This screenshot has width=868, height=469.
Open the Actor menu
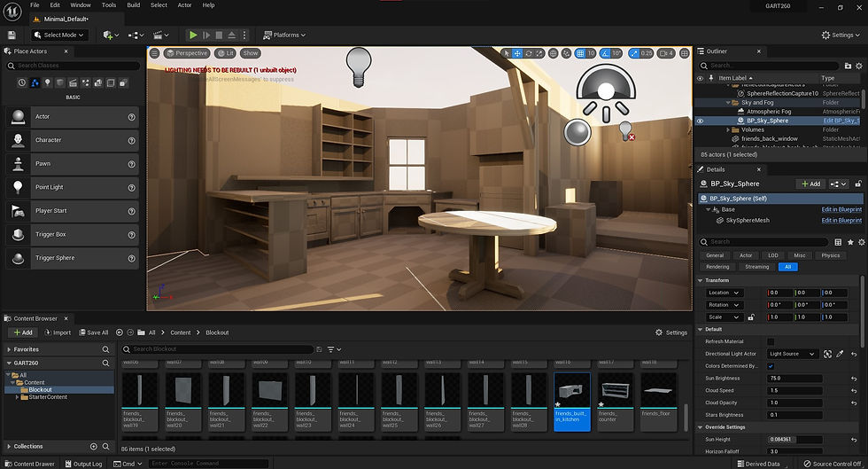(x=184, y=5)
